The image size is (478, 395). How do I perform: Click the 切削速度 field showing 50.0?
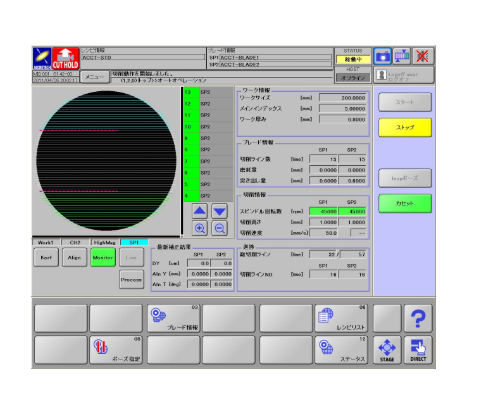point(323,233)
